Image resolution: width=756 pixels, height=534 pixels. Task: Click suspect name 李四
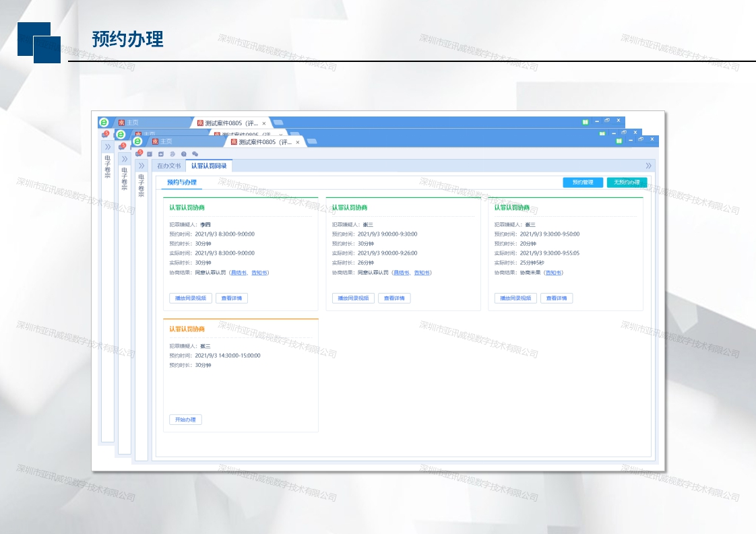click(206, 225)
